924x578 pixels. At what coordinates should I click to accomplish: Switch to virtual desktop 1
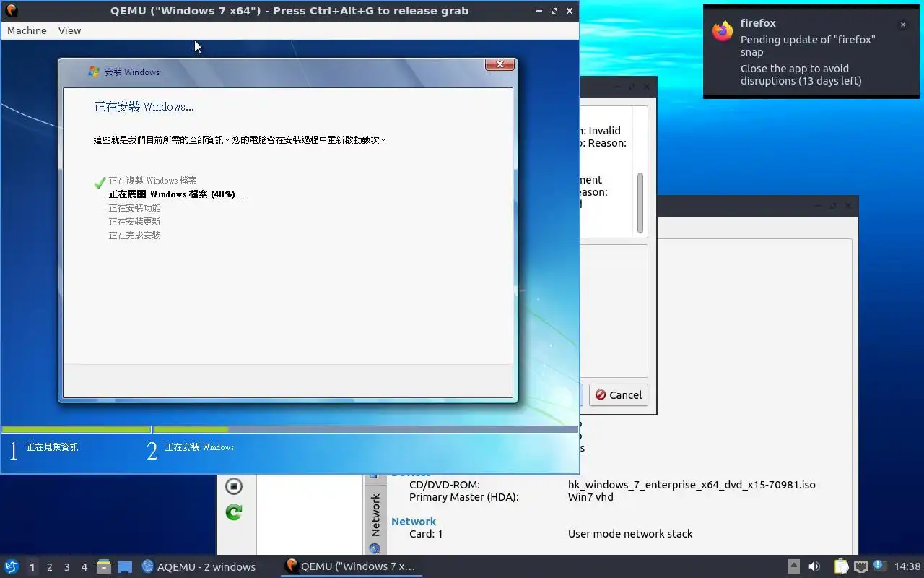click(x=32, y=567)
